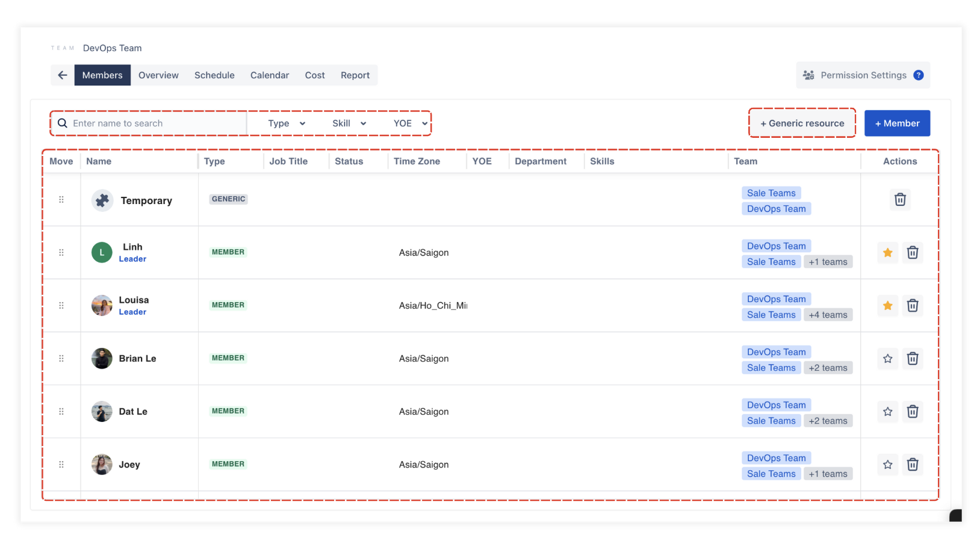
Task: Click drag handle for Brian Le row
Action: (x=61, y=359)
